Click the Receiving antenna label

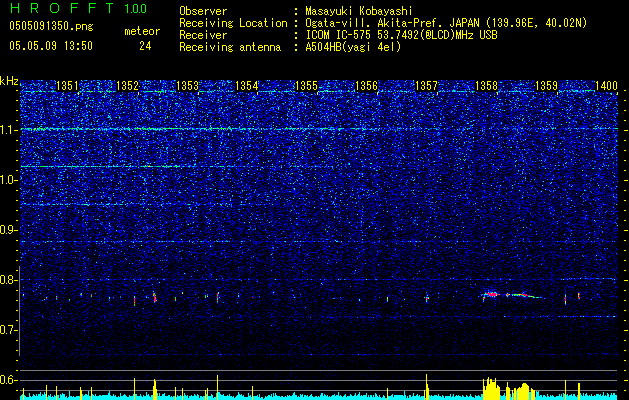click(230, 47)
